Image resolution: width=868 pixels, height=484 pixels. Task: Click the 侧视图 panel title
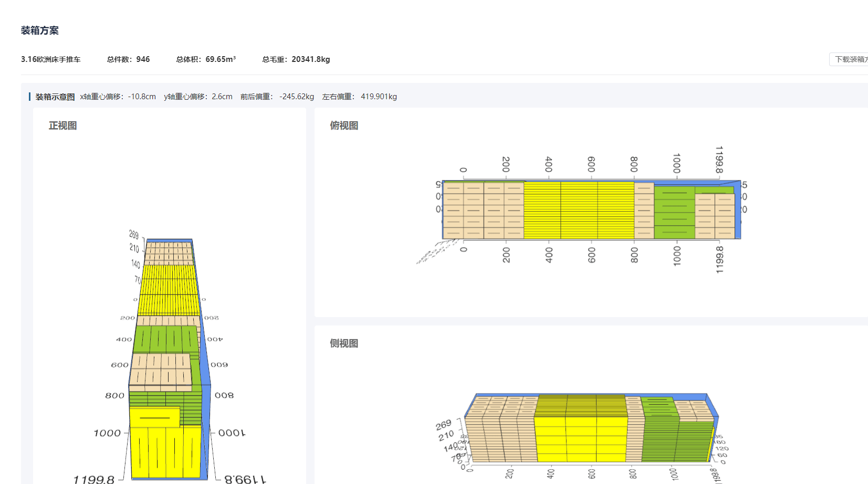[x=344, y=343]
